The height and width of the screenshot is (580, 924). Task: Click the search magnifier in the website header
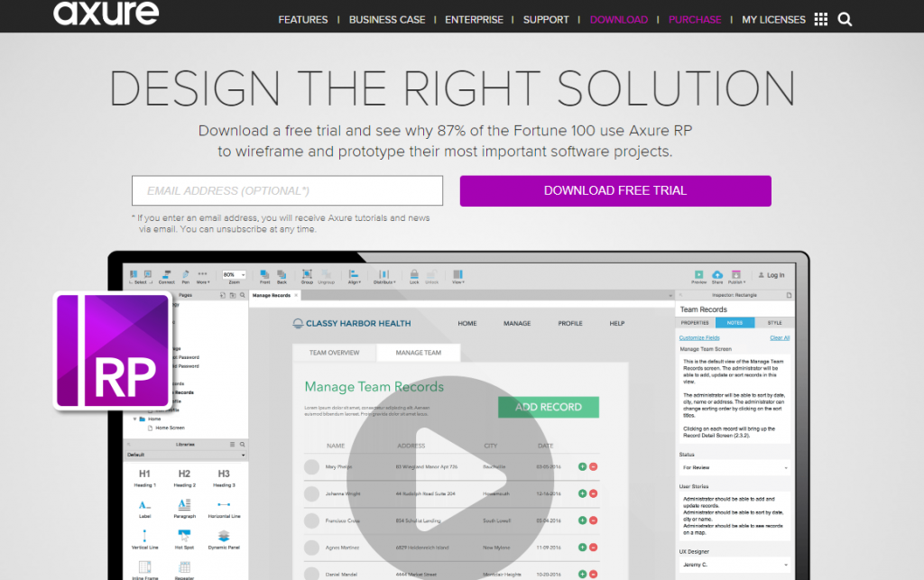[845, 18]
